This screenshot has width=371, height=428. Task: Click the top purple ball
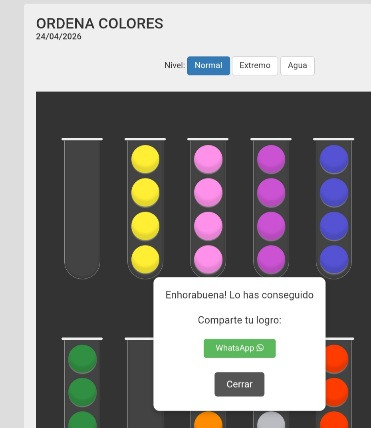[x=271, y=159]
